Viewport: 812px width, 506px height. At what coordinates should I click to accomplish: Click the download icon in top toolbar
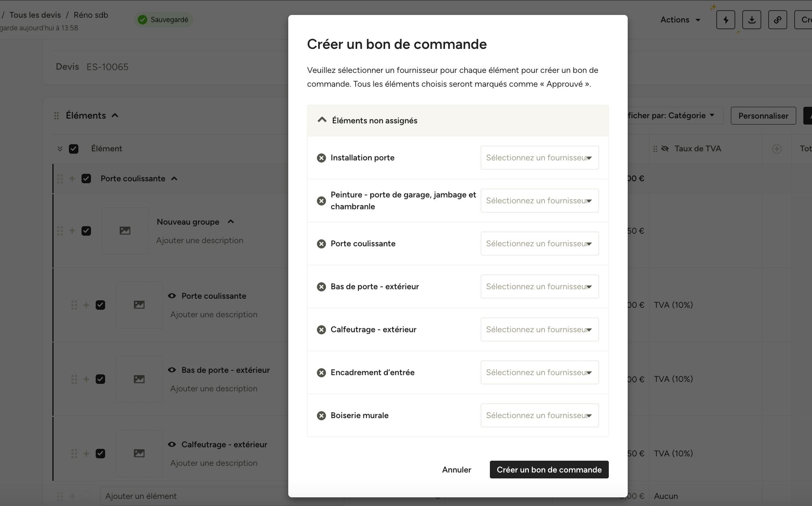coord(751,20)
